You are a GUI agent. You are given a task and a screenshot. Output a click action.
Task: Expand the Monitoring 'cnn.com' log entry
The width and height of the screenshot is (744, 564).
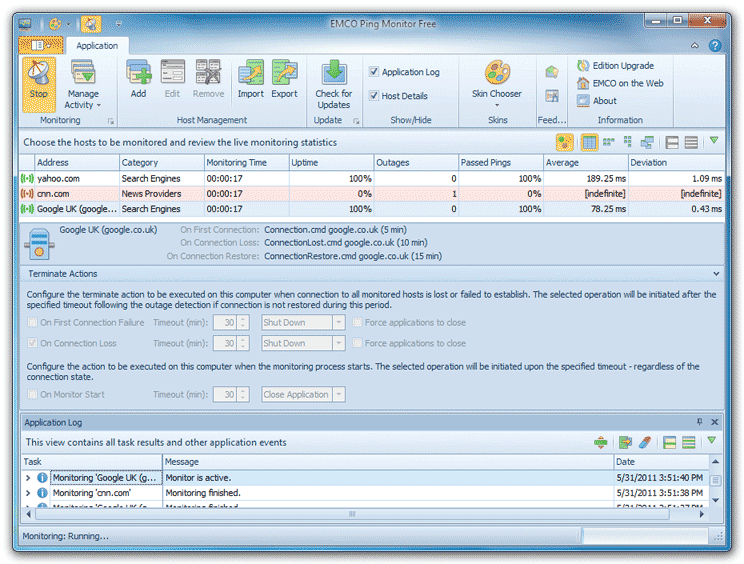coord(28,493)
